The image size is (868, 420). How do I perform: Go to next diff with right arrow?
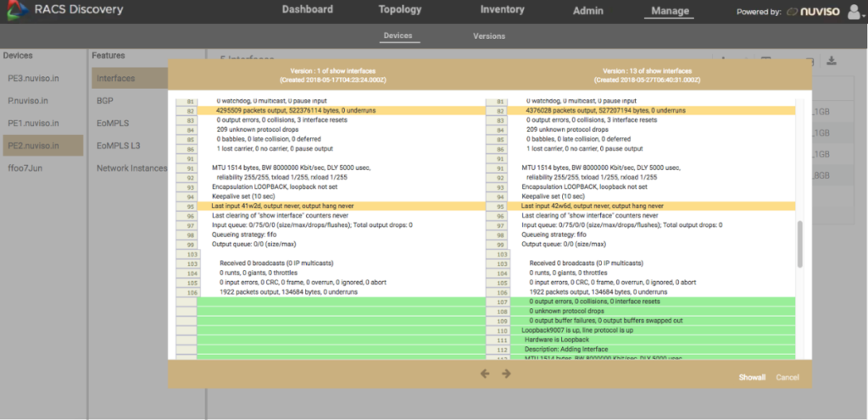click(506, 374)
